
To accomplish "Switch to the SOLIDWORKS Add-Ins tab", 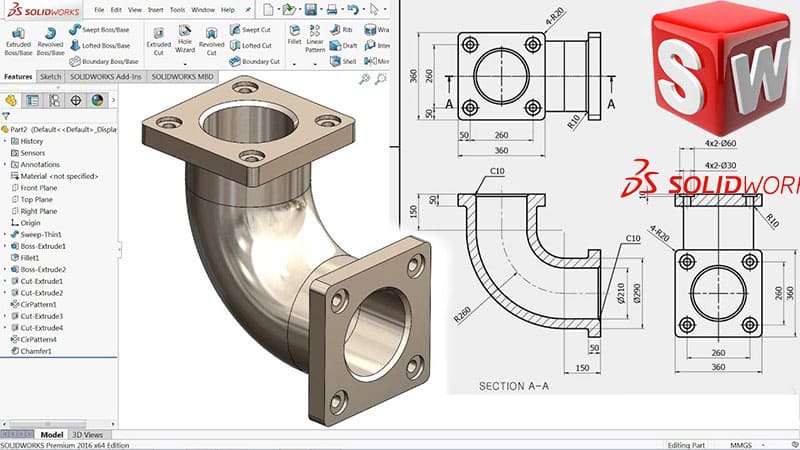I will click(x=106, y=77).
